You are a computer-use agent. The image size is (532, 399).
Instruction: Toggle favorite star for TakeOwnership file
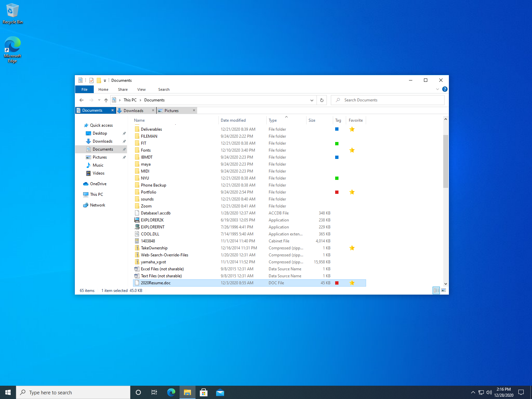tap(352, 248)
